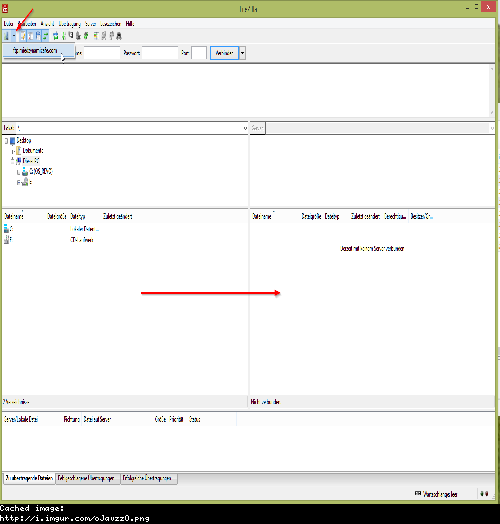Expand the Documents folder tree node
The width and height of the screenshot is (500, 524).
[x=13, y=151]
